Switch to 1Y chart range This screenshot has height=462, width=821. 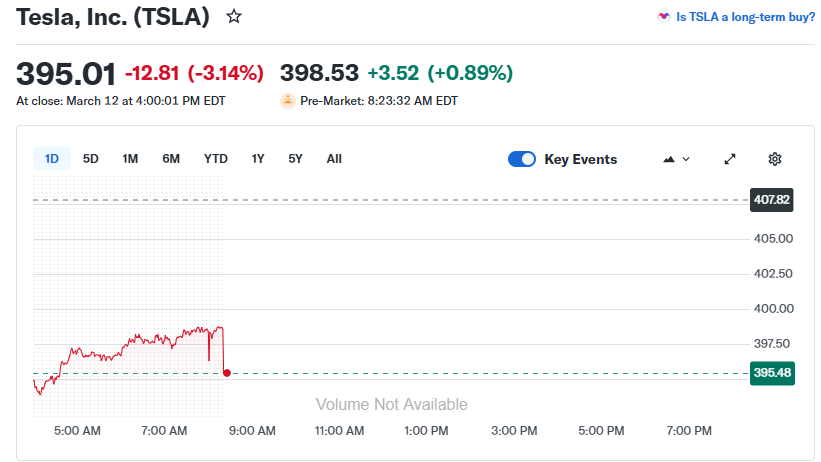pos(258,158)
